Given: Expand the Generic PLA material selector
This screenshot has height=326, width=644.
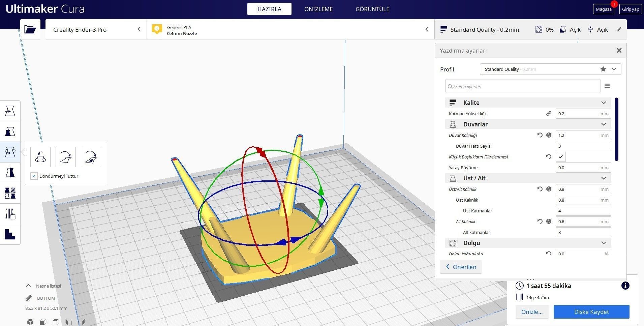Looking at the screenshot, I should coord(290,30).
